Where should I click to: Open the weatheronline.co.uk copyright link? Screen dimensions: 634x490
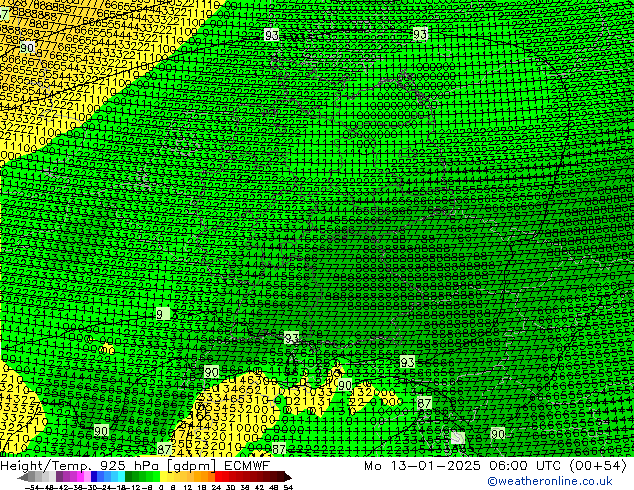pyautogui.click(x=550, y=481)
